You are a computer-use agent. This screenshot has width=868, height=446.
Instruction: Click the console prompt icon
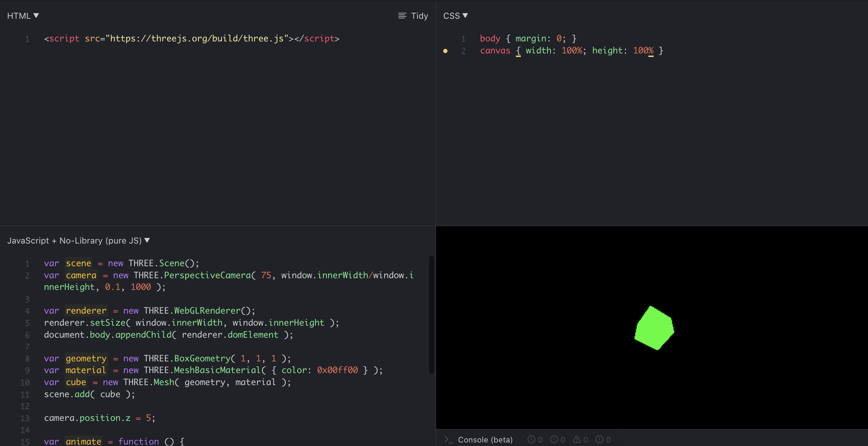point(449,440)
